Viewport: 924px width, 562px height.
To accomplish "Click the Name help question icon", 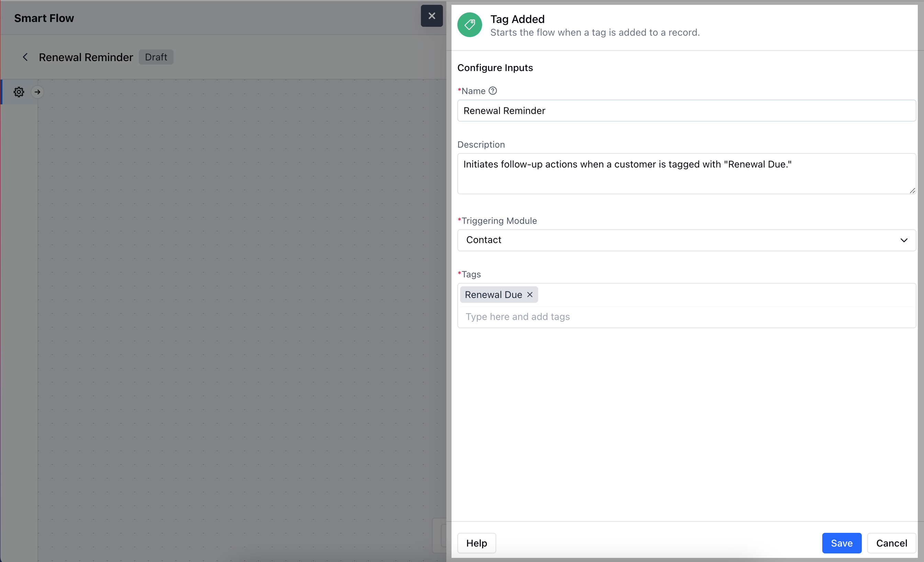I will 493,91.
